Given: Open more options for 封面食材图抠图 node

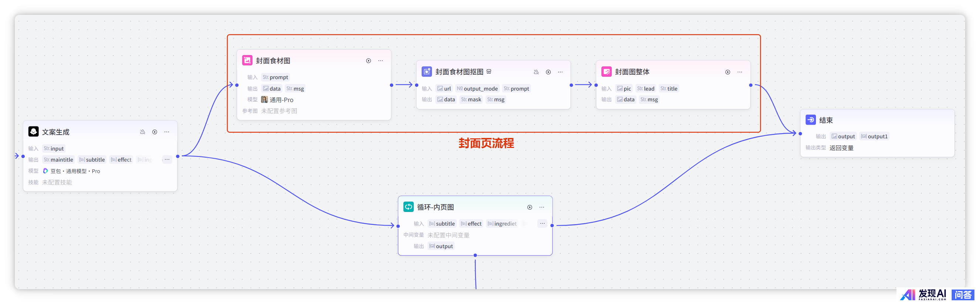Looking at the screenshot, I should coord(560,72).
